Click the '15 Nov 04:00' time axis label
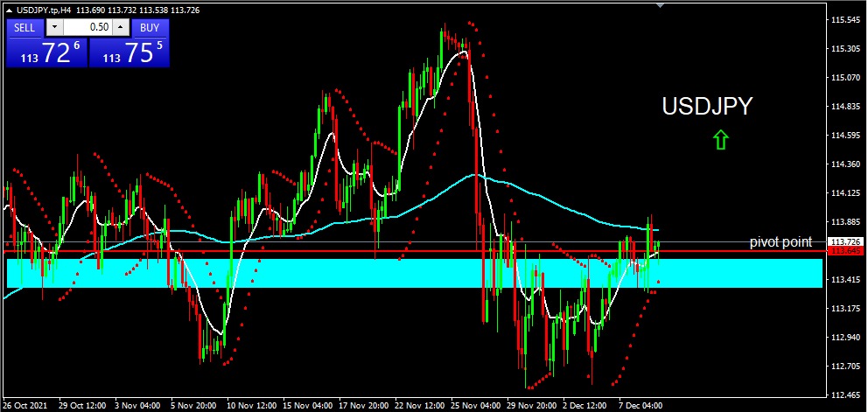This screenshot has height=412, width=868. [x=306, y=405]
